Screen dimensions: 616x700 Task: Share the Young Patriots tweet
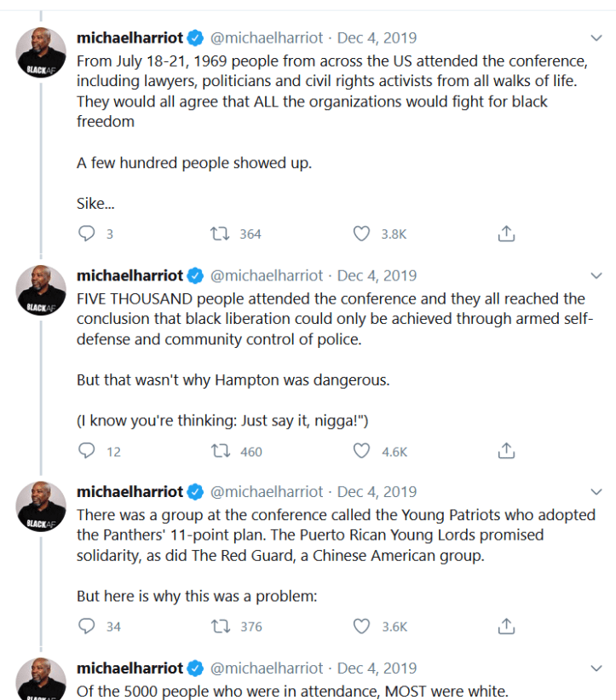coord(505,626)
